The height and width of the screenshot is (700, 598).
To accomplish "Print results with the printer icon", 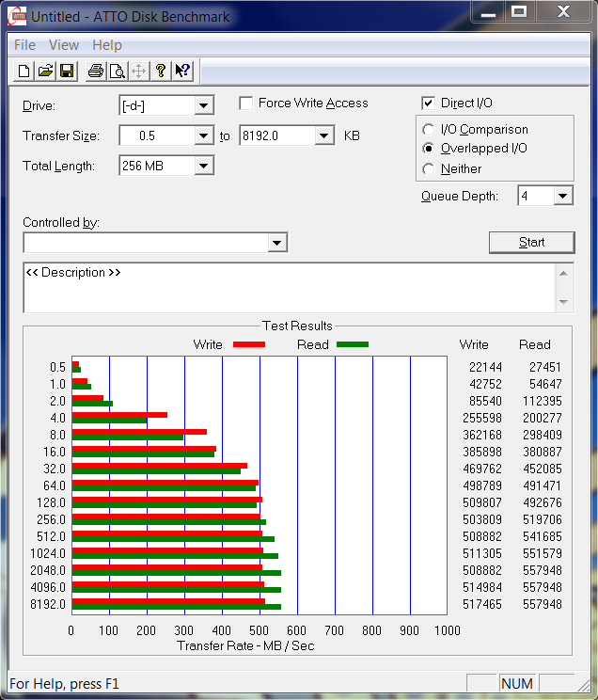I will [95, 72].
